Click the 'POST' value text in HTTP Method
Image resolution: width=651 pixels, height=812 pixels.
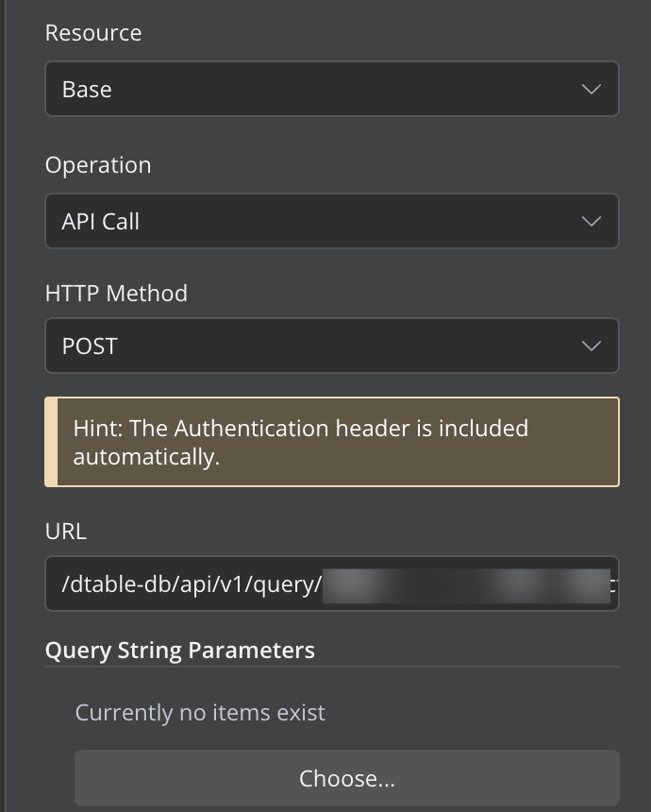tap(90, 347)
